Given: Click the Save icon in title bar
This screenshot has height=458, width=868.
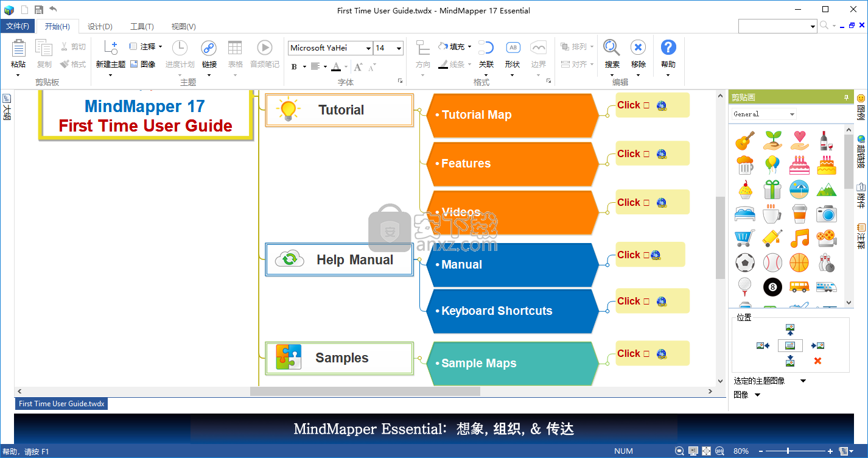Looking at the screenshot, I should click(39, 10).
